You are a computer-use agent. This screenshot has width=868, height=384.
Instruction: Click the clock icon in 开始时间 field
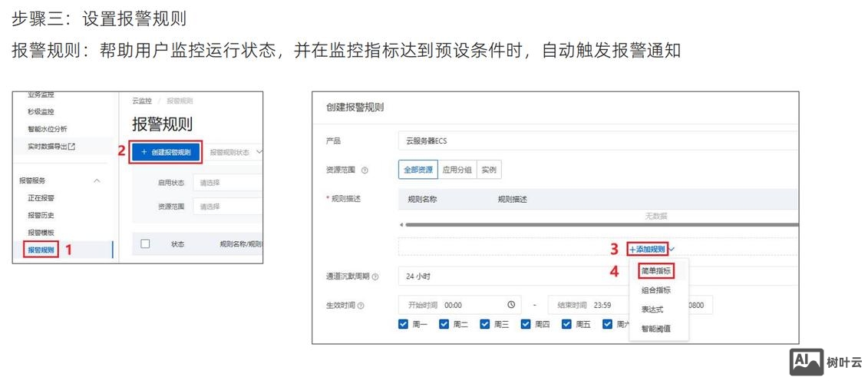click(x=511, y=305)
